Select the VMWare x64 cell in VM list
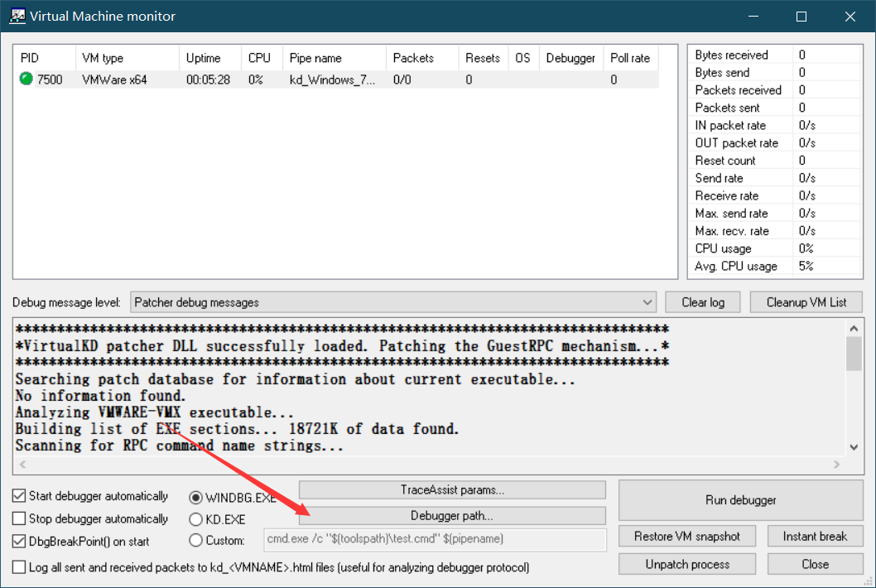The height and width of the screenshot is (588, 876). point(114,80)
